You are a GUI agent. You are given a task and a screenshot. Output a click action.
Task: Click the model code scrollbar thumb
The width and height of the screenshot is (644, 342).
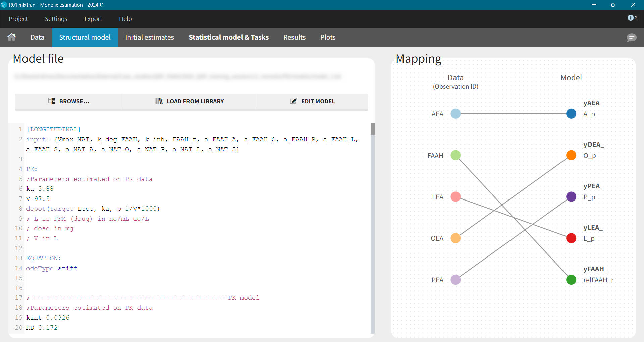coord(372,129)
